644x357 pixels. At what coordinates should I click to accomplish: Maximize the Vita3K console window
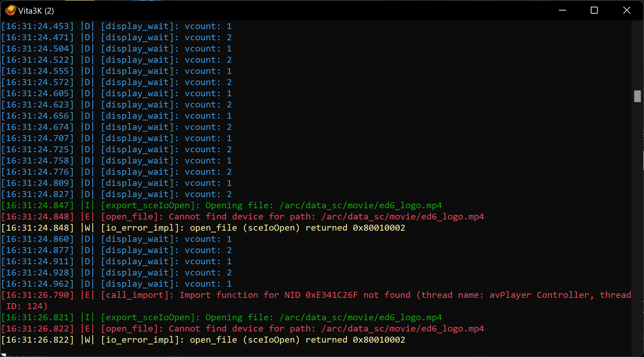pos(594,10)
